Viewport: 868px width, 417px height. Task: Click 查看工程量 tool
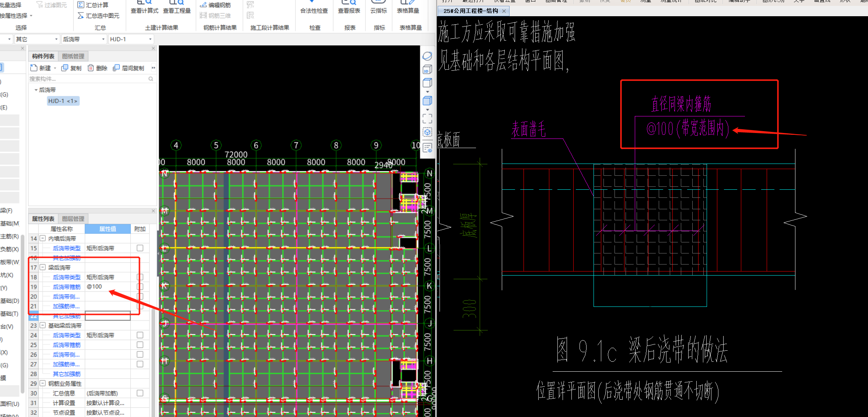177,7
